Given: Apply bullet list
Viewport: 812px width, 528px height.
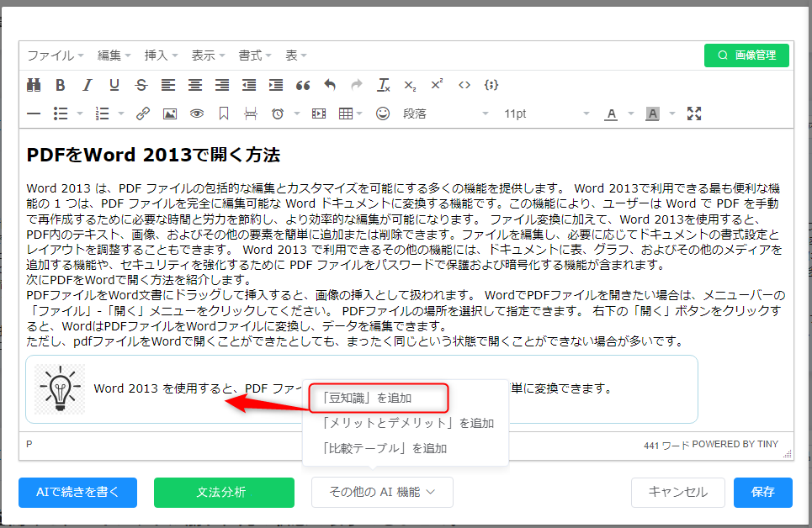Looking at the screenshot, I should tap(61, 114).
